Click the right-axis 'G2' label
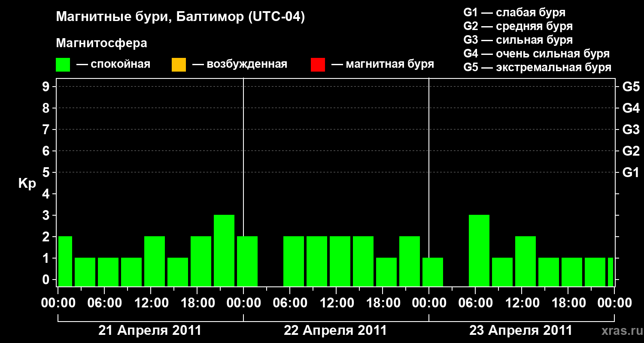The width and height of the screenshot is (644, 343). coord(631,151)
